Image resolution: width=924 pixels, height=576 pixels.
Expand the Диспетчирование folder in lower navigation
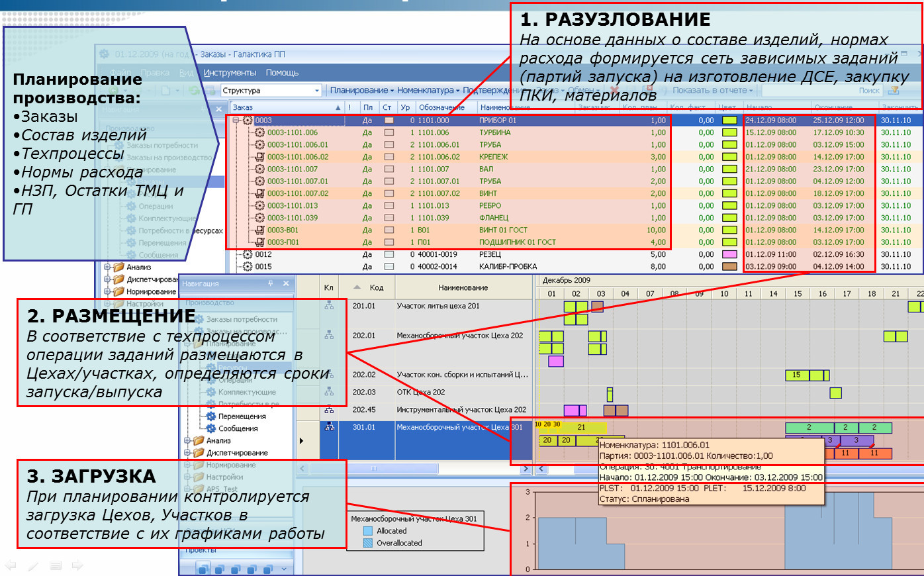click(187, 453)
